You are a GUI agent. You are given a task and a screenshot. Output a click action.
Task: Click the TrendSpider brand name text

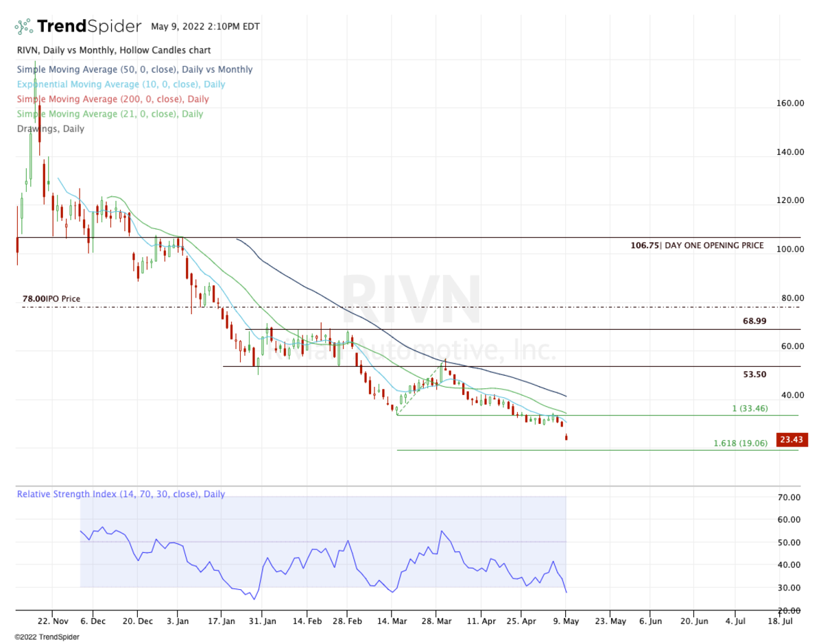coord(88,27)
